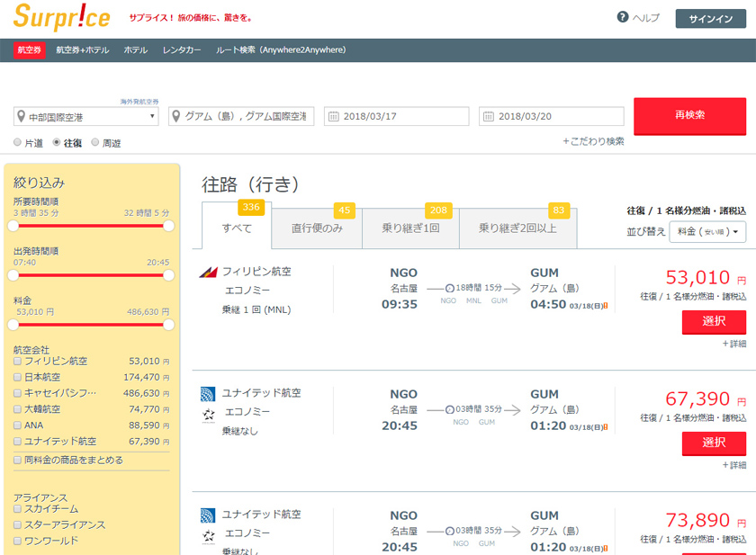Open レンタカー nav tab

click(x=181, y=50)
